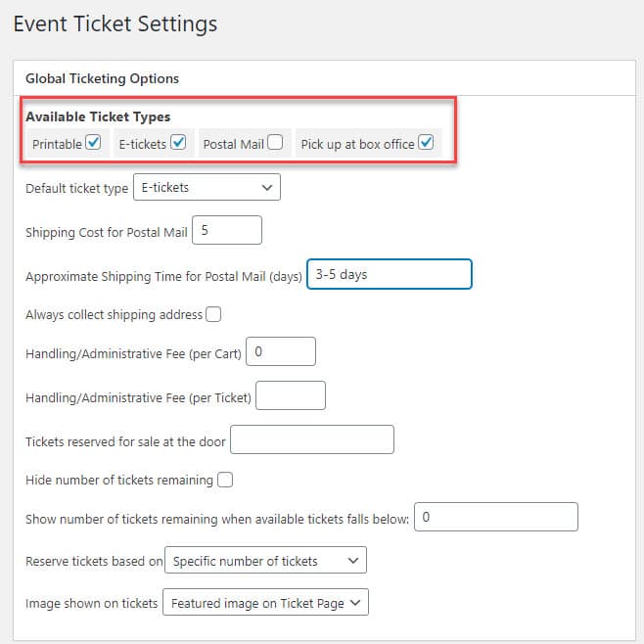Screen dimensions: 644x644
Task: Click Handling Fee per Cart field
Action: click(281, 351)
